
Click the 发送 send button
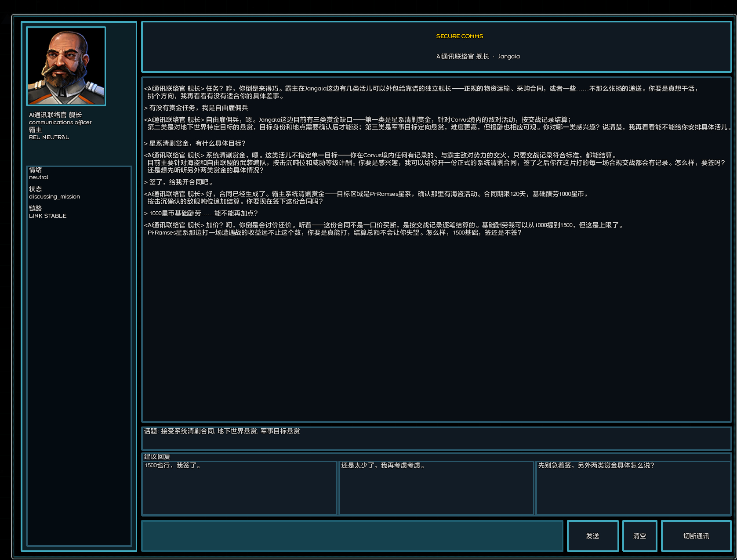tap(592, 536)
